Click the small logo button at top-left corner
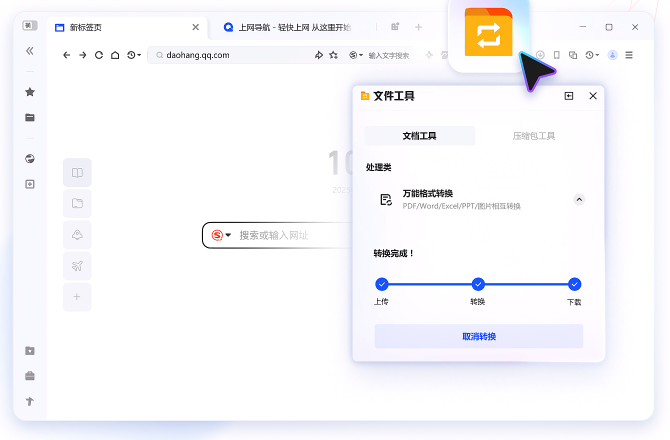The width and height of the screenshot is (670, 440). click(x=30, y=25)
